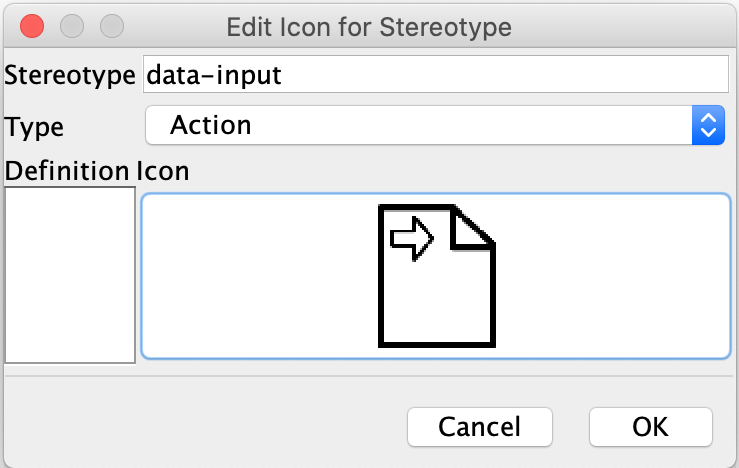Click the empty Definition box

click(70, 275)
